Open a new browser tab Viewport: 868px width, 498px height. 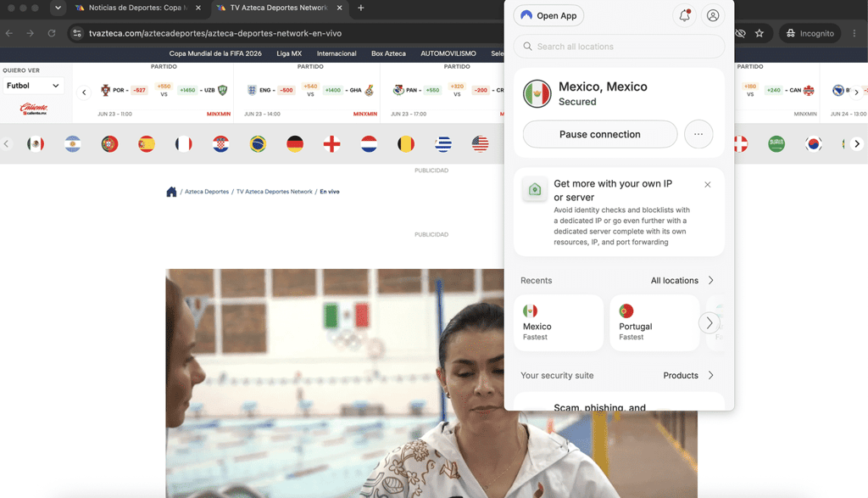(x=361, y=8)
